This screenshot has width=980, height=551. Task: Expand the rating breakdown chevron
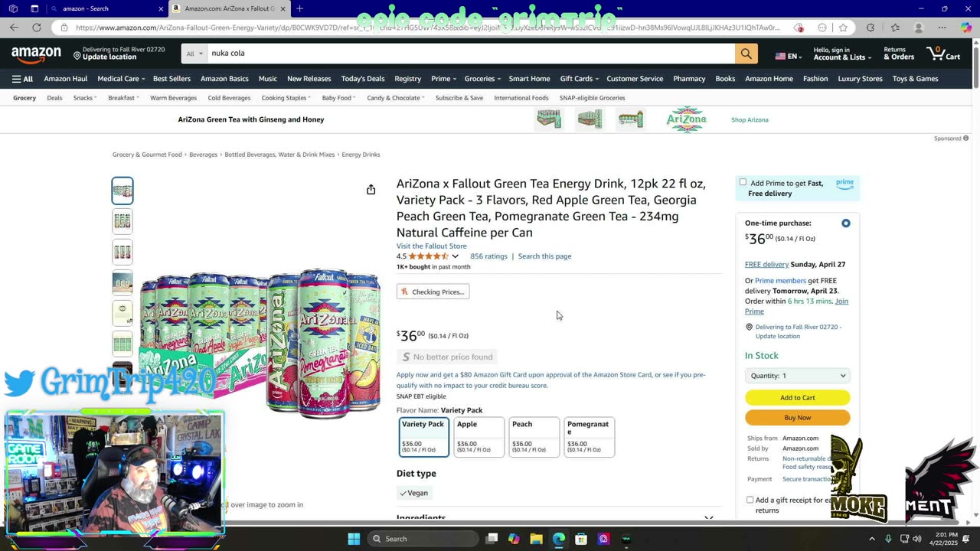pos(455,256)
